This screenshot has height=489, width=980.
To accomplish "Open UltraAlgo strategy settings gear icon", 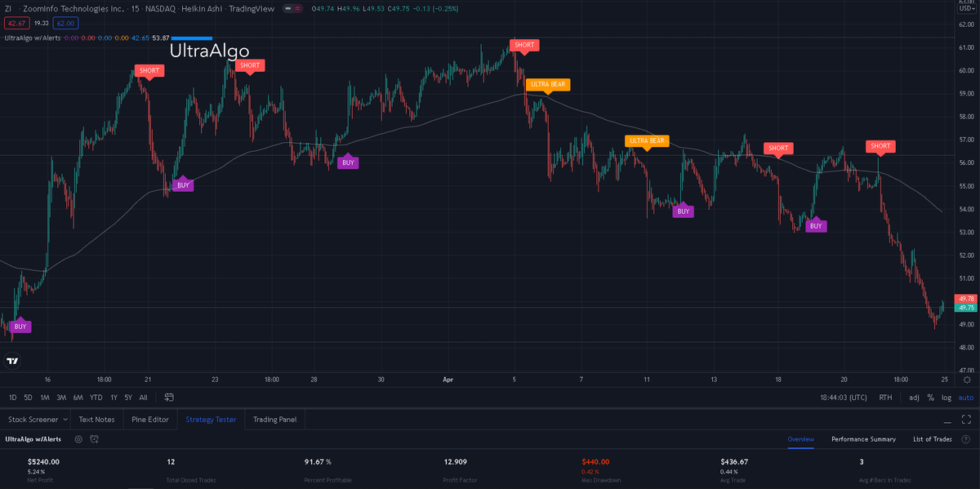I will tap(78, 439).
